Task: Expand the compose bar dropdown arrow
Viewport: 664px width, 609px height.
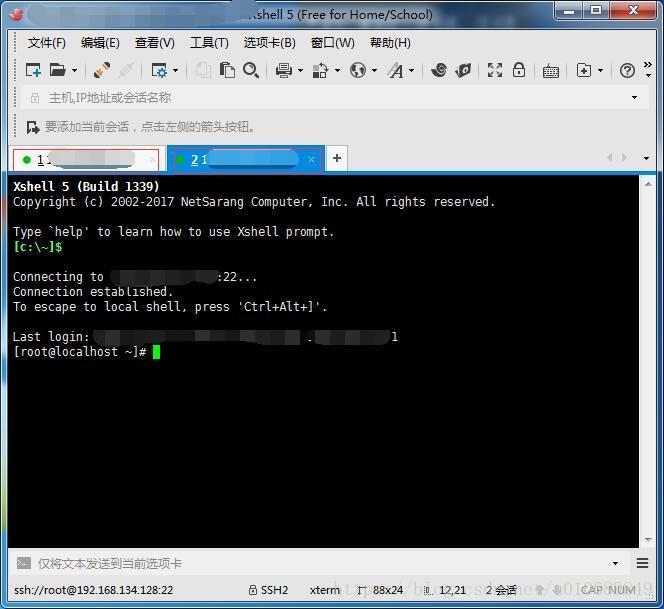Action: point(615,564)
